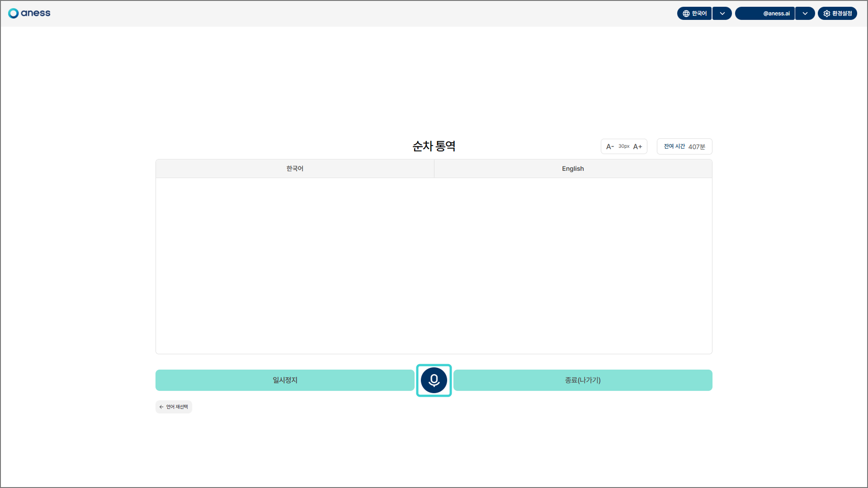Click the globe 한국어 language button
Viewport: 868px width, 488px height.
(x=694, y=14)
